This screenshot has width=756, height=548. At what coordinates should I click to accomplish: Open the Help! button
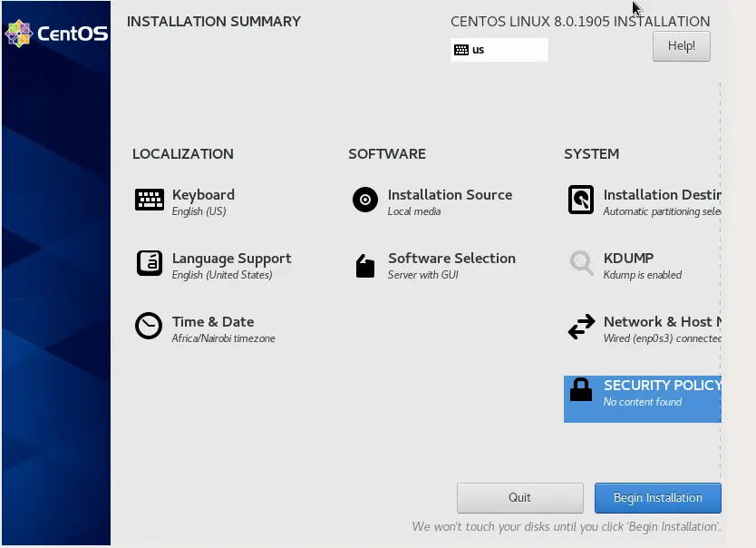(x=682, y=46)
